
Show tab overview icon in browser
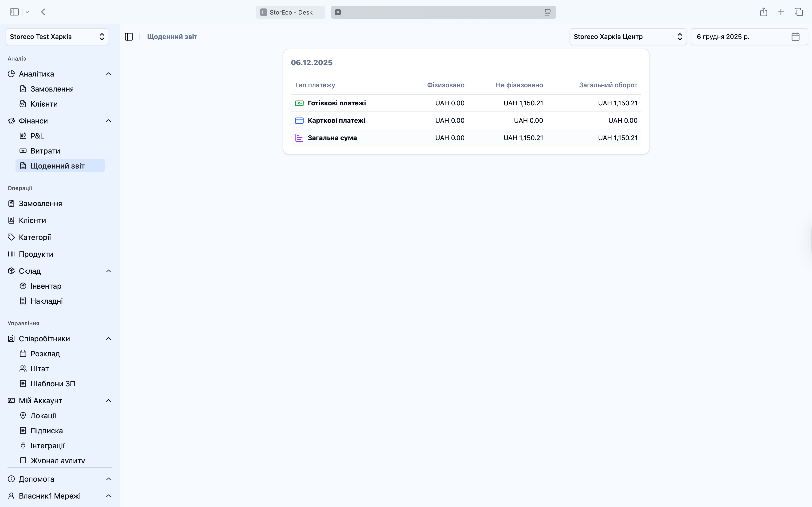point(799,12)
